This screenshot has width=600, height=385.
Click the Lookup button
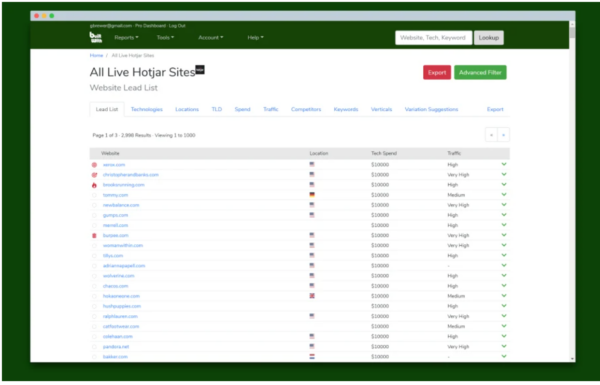(x=489, y=38)
